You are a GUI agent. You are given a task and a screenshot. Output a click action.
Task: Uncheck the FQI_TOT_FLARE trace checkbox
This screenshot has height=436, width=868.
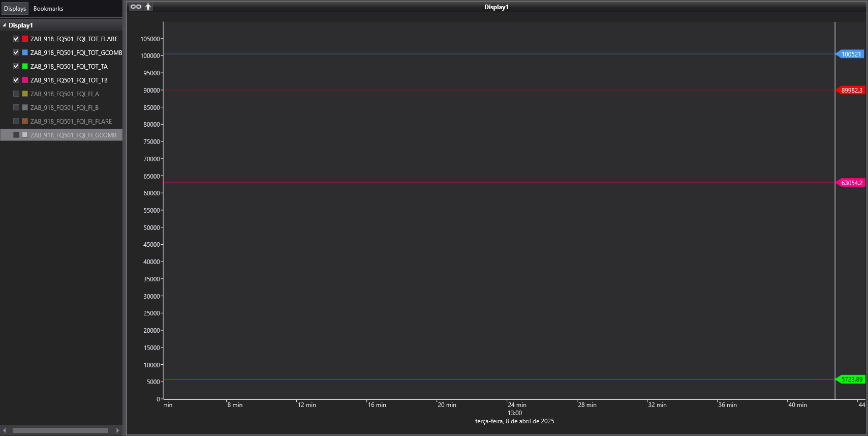(x=16, y=39)
